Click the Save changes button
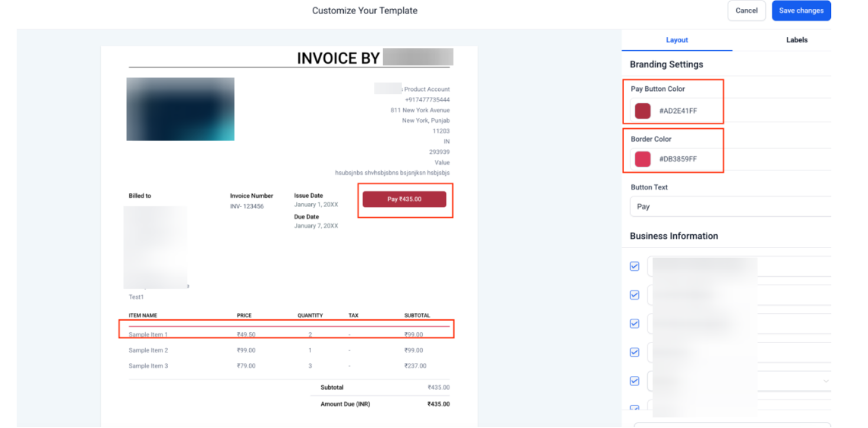Image resolution: width=868 pixels, height=428 pixels. pyautogui.click(x=801, y=11)
